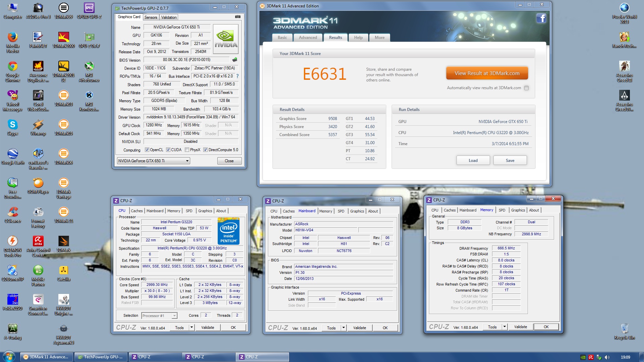
Task: Toggle the CUDA checkbox in GPU-Z
Action: 168,150
